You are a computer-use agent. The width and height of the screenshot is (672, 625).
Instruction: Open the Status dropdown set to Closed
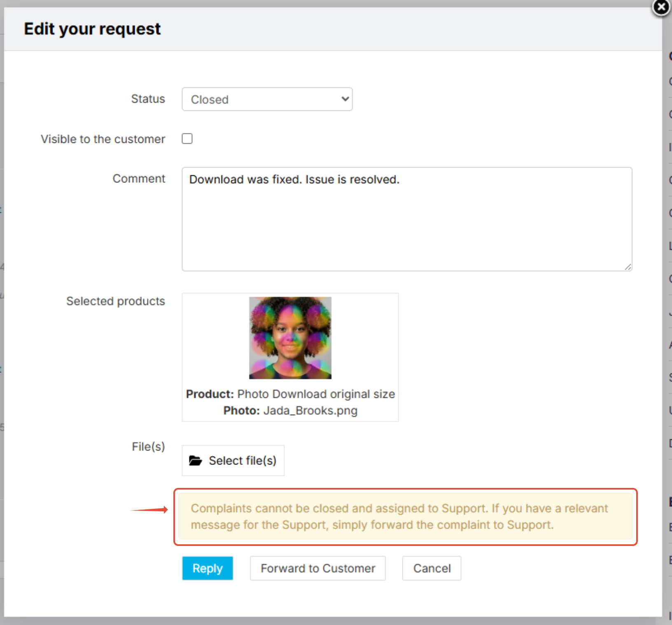point(267,99)
